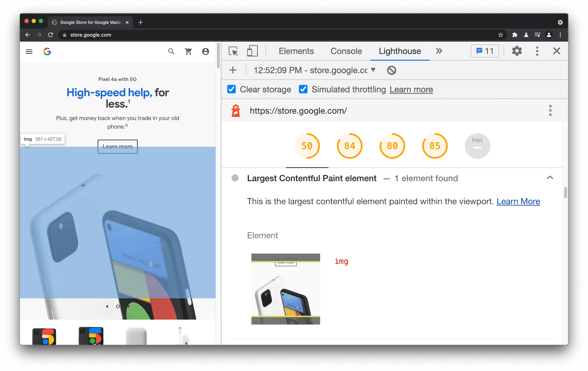Screen dimensions: 588x371
Task: Click the Elements tab in DevTools
Action: (x=296, y=51)
